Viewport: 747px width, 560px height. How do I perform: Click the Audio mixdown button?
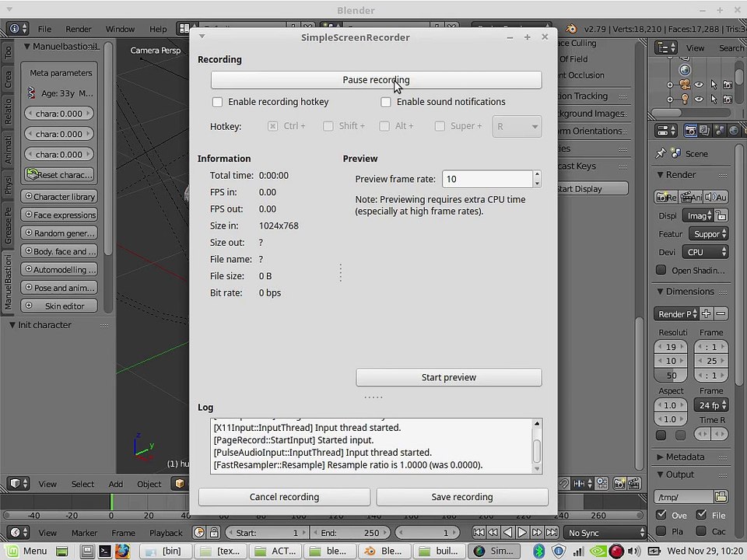click(716, 197)
